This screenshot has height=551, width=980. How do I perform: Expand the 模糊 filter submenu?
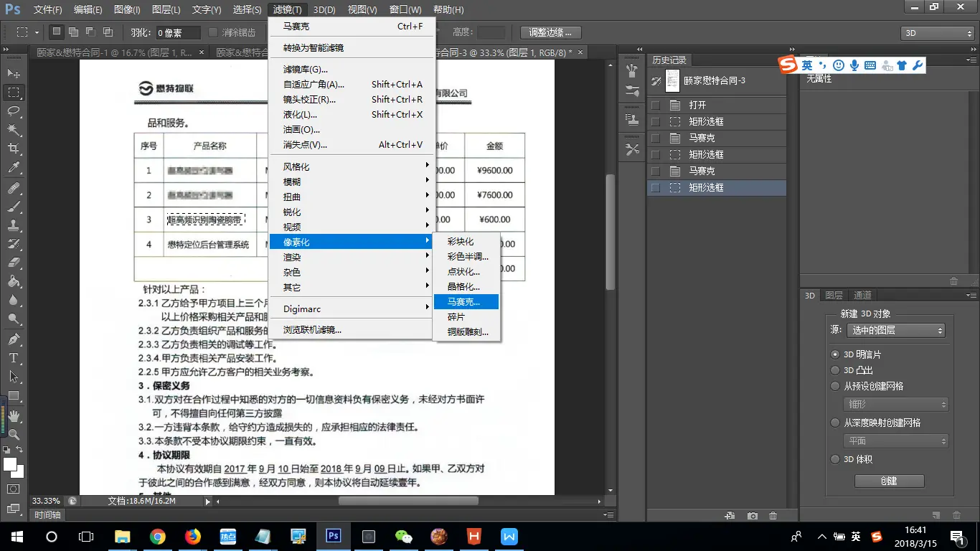click(x=352, y=182)
